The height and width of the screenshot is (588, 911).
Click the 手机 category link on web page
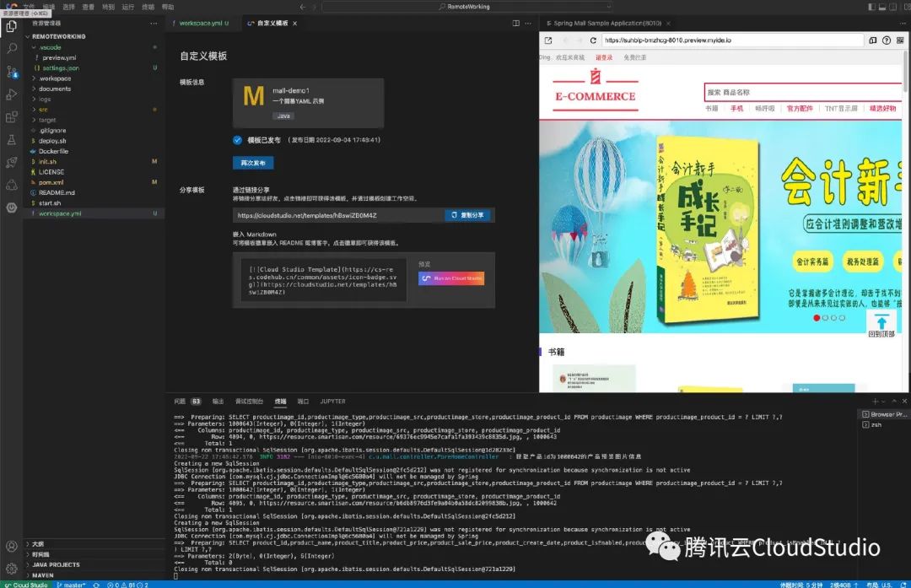coord(736,109)
